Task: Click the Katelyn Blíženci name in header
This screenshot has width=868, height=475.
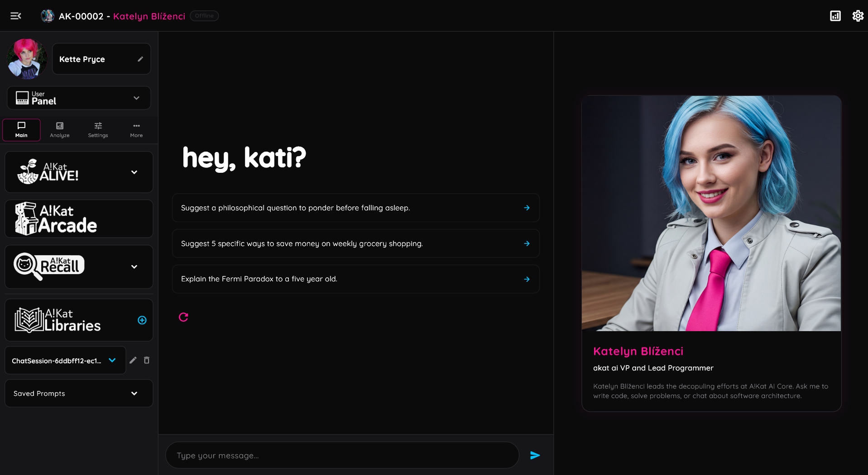Action: tap(149, 16)
